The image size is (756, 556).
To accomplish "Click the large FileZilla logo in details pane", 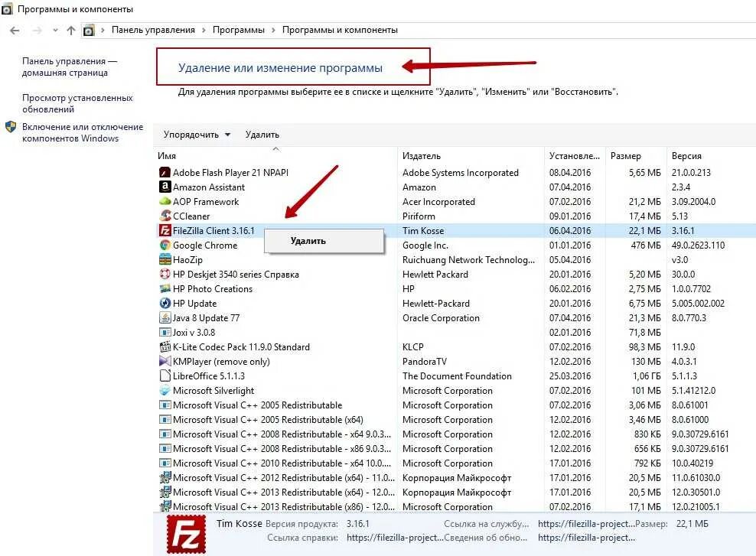I will click(x=186, y=534).
